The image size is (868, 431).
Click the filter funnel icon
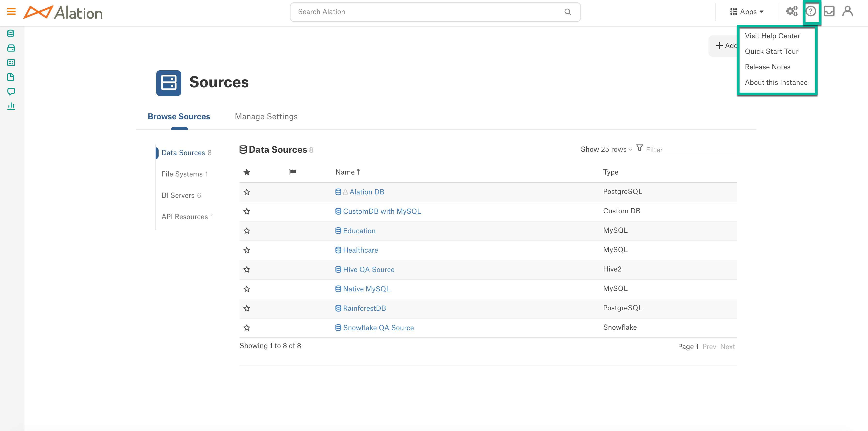[640, 148]
